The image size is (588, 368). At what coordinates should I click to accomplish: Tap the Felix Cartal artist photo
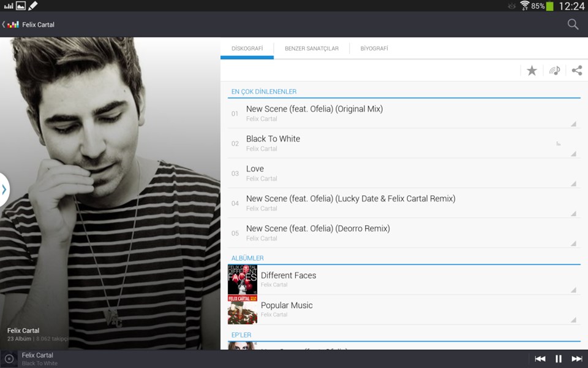[x=110, y=193]
